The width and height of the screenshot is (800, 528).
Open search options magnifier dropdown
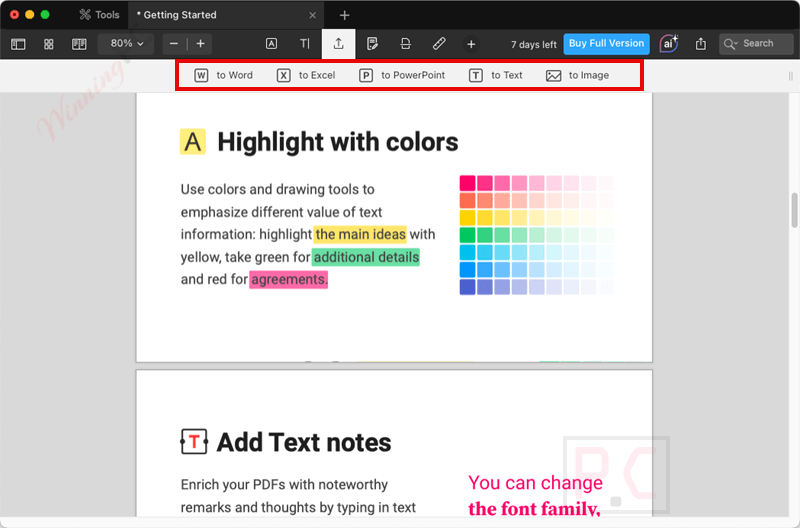point(731,44)
